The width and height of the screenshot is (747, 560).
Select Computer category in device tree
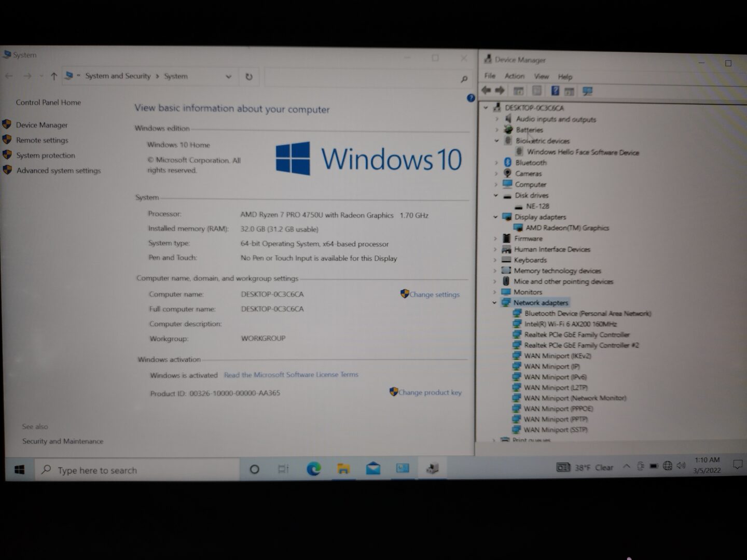(x=530, y=184)
